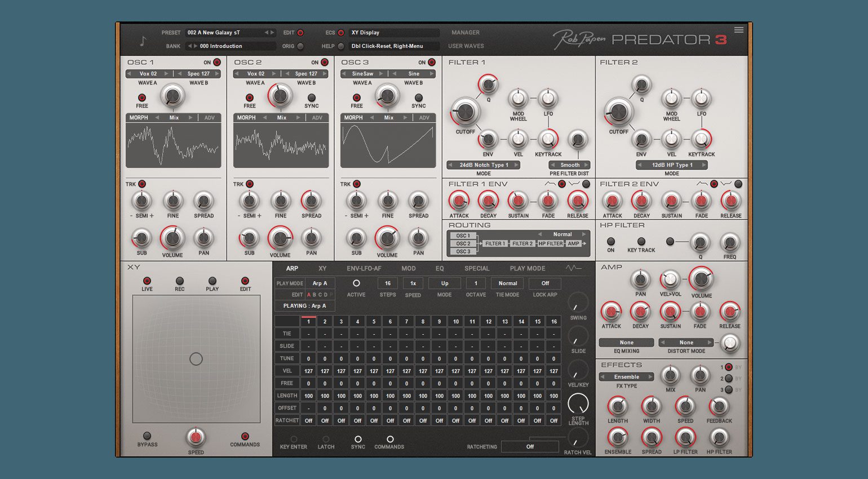Image resolution: width=868 pixels, height=479 pixels.
Task: Click the Filter 1 Q knob
Action: [488, 85]
